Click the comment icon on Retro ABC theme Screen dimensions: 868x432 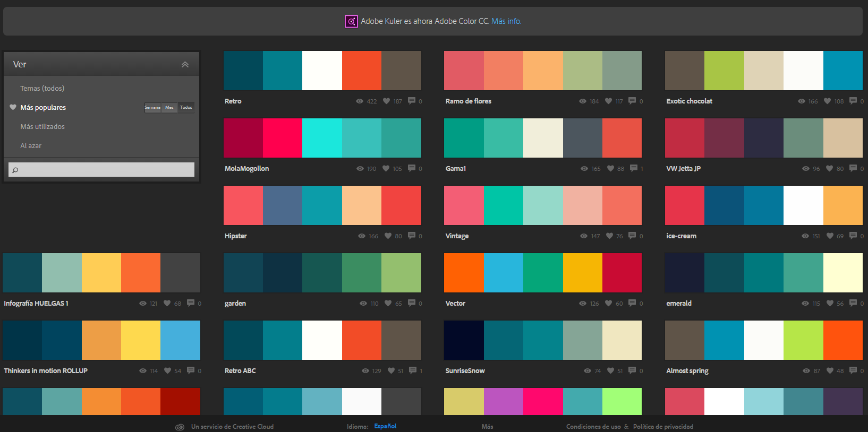412,370
